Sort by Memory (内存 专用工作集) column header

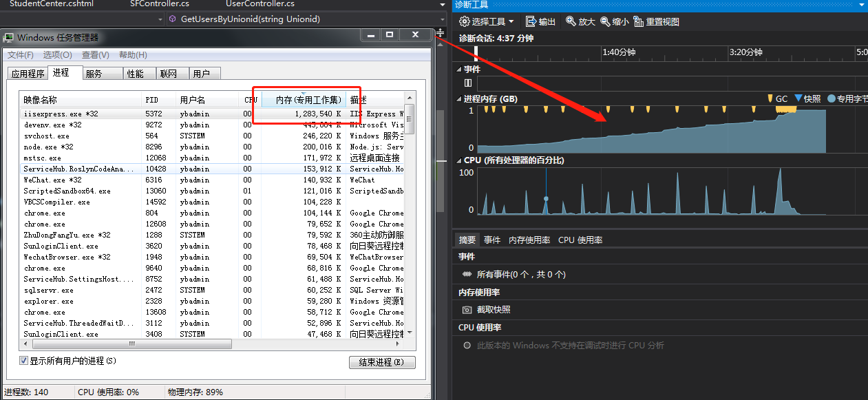[303, 100]
